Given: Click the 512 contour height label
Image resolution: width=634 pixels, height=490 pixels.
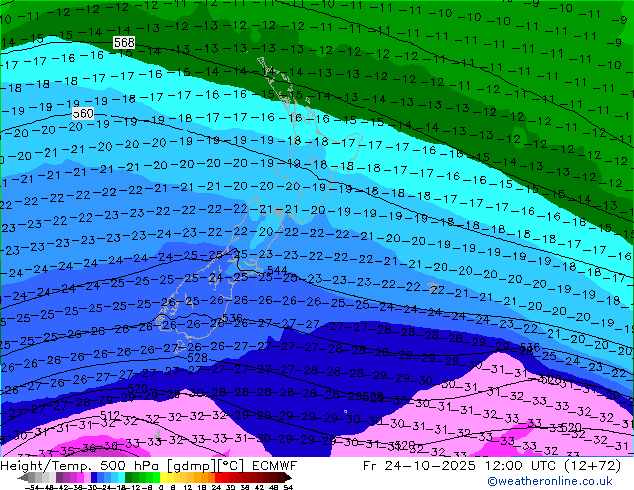Looking at the screenshot, I should click(110, 415).
